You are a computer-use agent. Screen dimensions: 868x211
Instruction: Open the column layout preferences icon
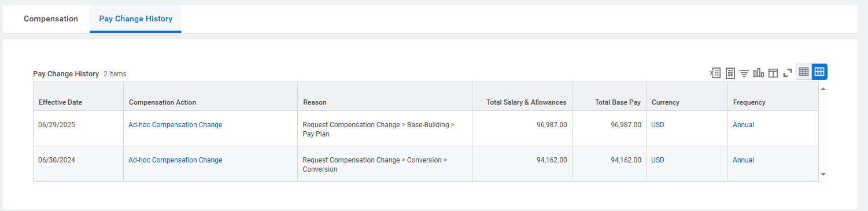tap(773, 73)
